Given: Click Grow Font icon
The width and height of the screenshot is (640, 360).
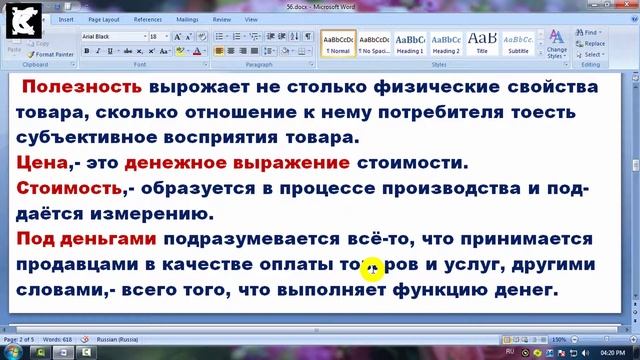Looking at the screenshot, I should point(178,37).
